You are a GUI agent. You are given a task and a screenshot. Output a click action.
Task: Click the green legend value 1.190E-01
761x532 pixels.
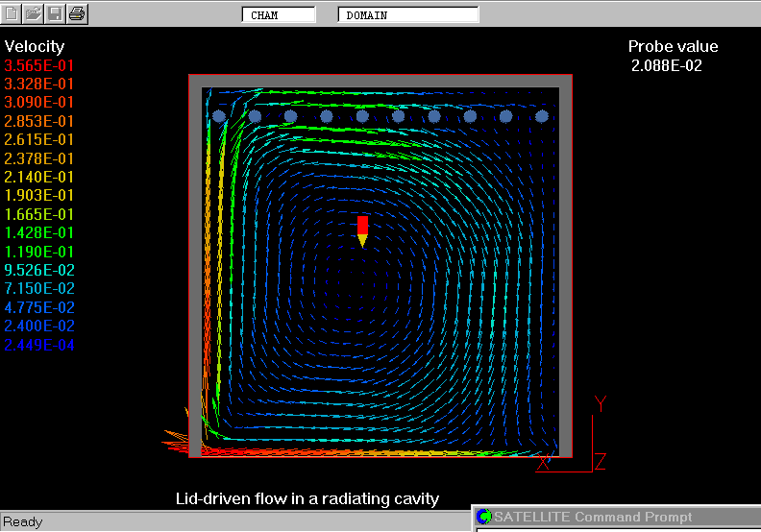pyautogui.click(x=39, y=252)
